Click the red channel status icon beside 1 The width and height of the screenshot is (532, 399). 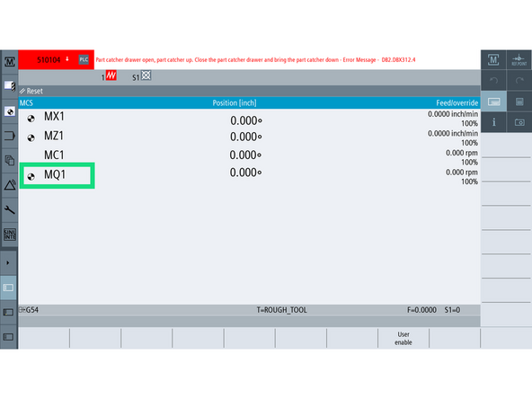tap(111, 75)
